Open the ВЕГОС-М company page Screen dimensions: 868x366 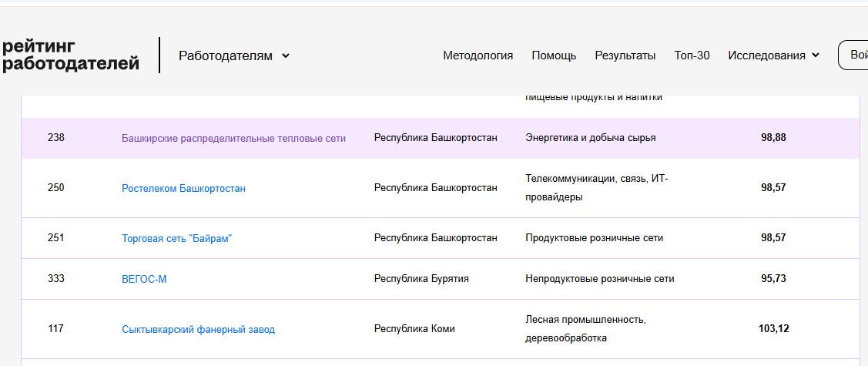click(144, 280)
